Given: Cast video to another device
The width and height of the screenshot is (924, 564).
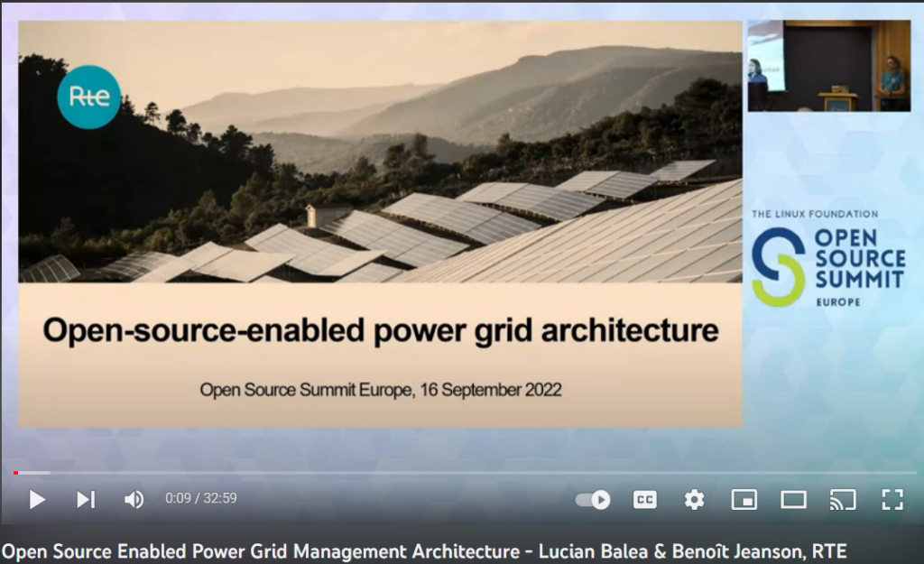Looking at the screenshot, I should point(845,499).
